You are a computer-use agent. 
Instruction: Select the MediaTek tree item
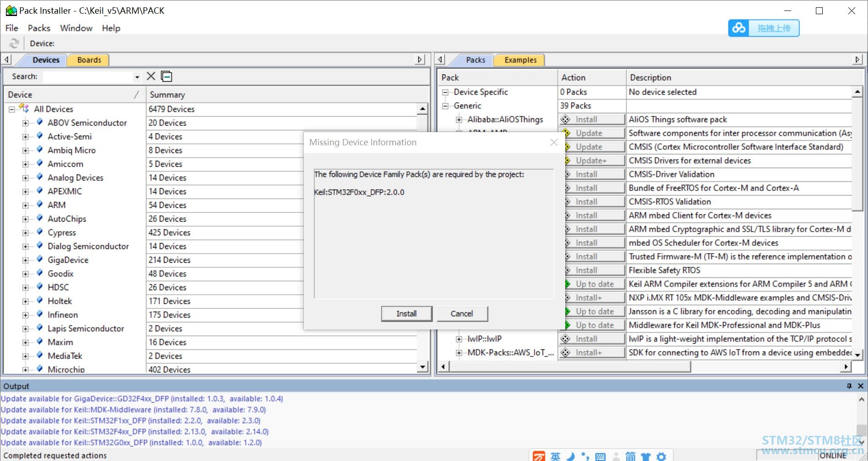tap(65, 356)
